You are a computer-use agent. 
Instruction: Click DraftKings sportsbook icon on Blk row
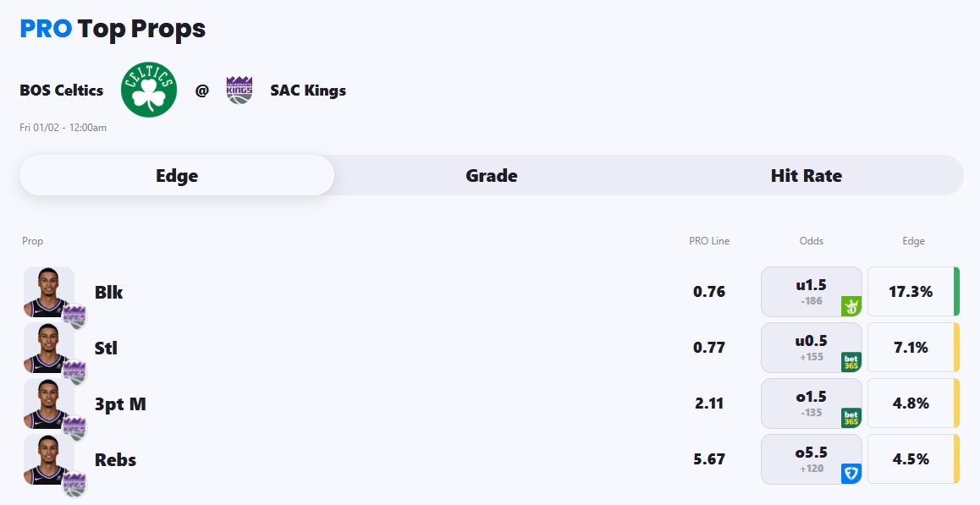(x=851, y=306)
